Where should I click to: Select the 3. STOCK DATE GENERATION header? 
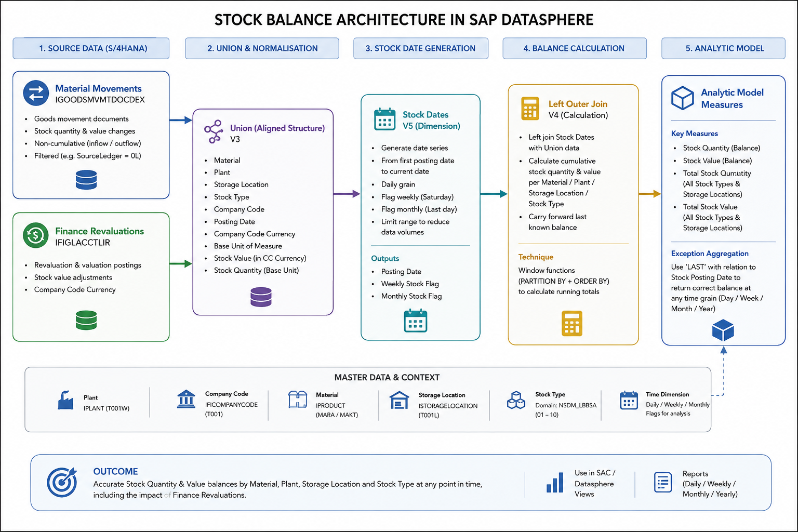click(x=421, y=48)
